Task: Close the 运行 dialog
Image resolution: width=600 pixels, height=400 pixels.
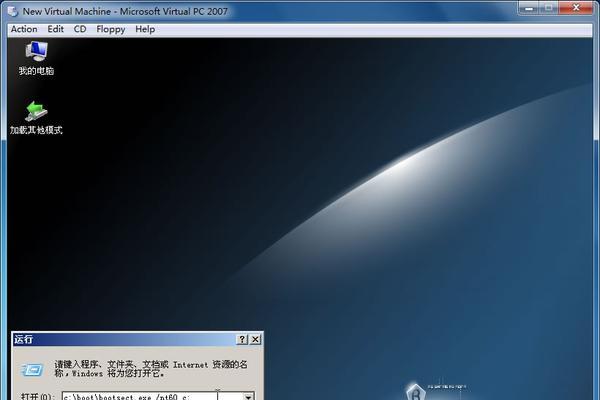Action: click(x=255, y=339)
